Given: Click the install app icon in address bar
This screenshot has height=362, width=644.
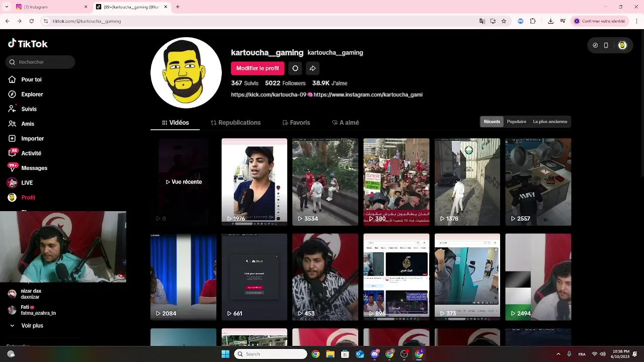Looking at the screenshot, I should point(493,21).
